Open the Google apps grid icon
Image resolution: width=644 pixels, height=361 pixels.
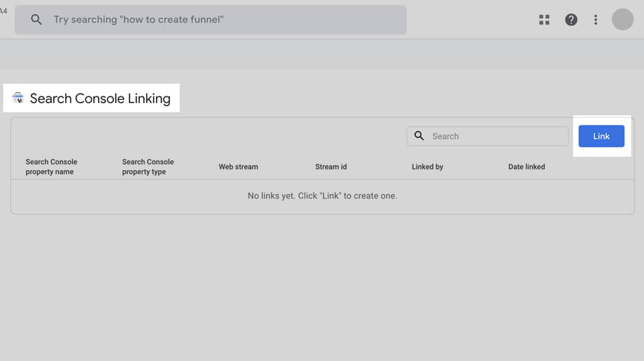[x=544, y=20]
